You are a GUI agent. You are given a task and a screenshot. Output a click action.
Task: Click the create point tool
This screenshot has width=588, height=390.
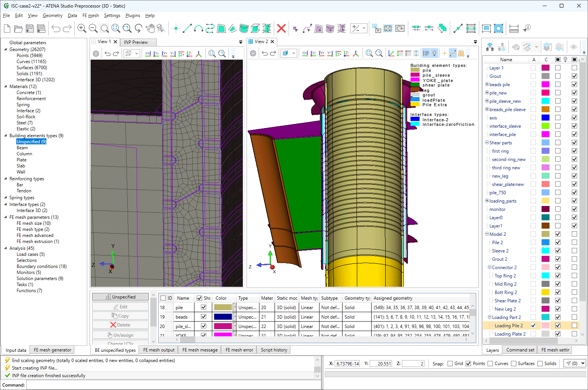[x=176, y=28]
